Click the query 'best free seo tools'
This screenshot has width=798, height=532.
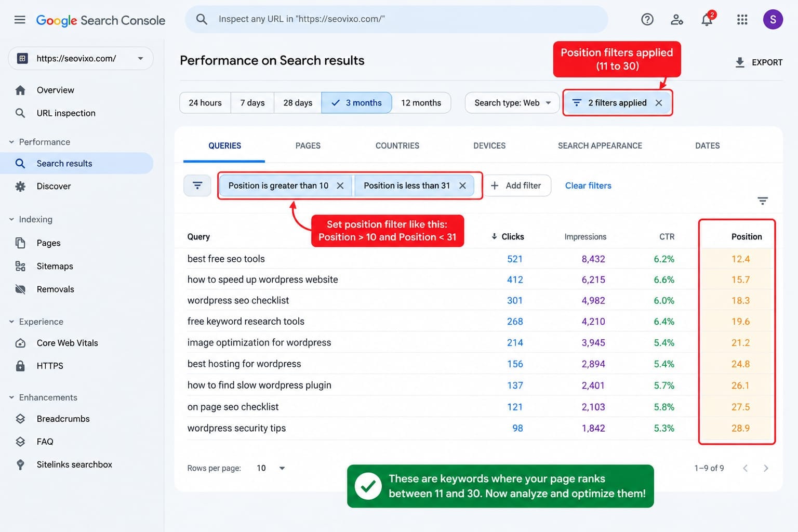(226, 259)
